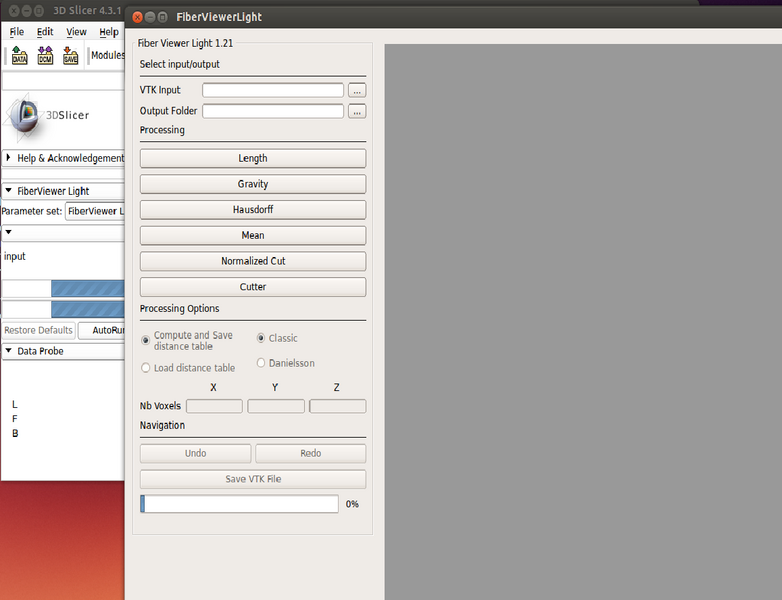
Task: Select the Classic radio button
Action: point(262,338)
